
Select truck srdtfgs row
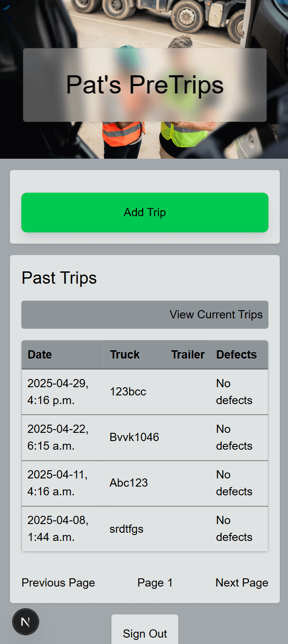pyautogui.click(x=145, y=529)
